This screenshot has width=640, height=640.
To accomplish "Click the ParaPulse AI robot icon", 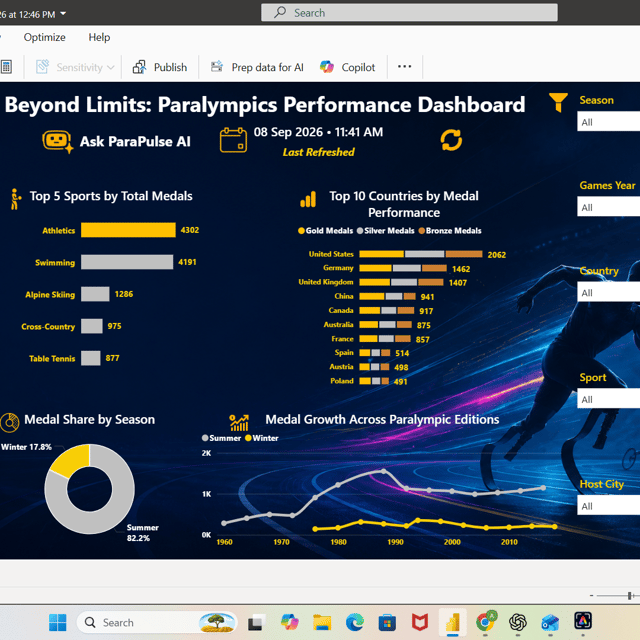I will click(x=57, y=142).
